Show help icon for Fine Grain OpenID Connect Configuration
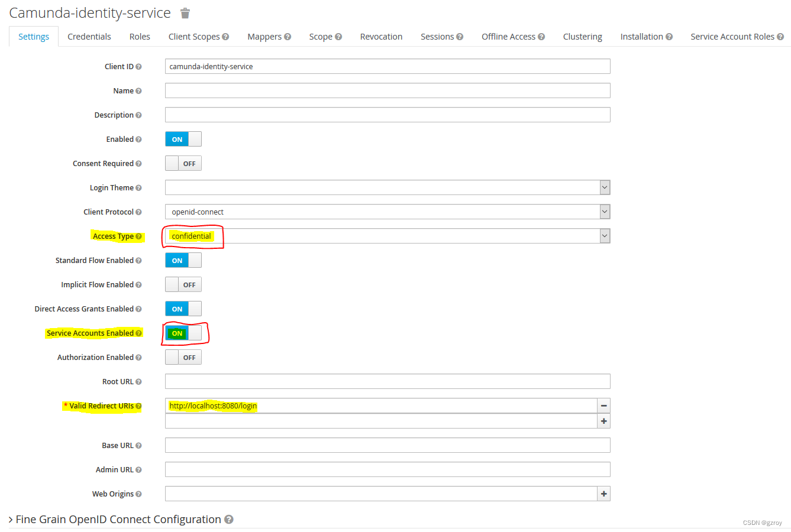Image resolution: width=791 pixels, height=532 pixels. tap(229, 520)
